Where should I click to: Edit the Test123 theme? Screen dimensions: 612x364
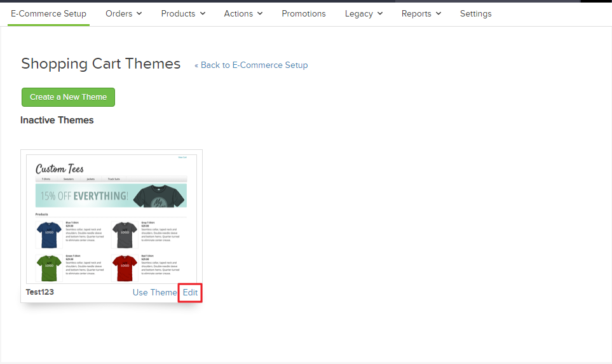[x=190, y=292]
